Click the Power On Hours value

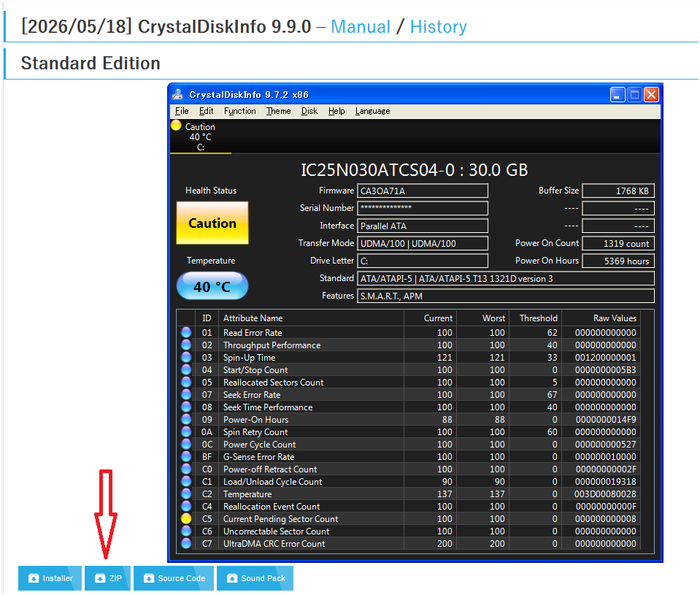click(x=618, y=261)
